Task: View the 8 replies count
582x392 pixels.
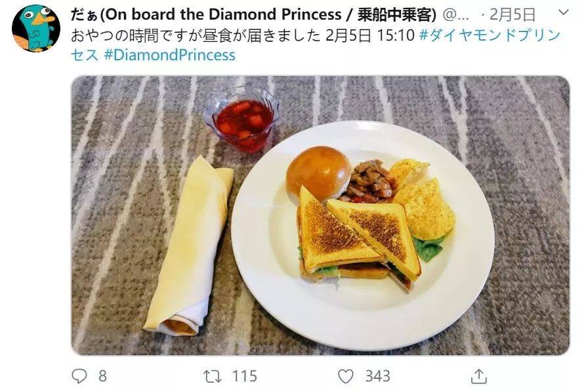Action: coord(102,376)
